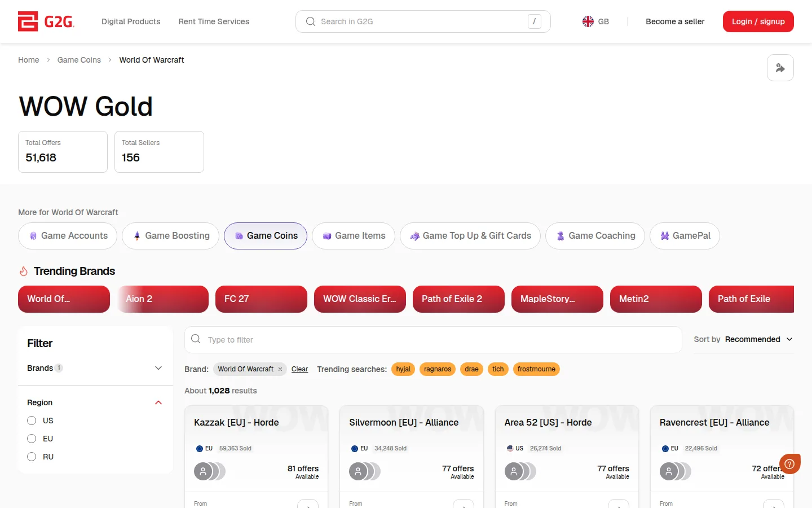812x508 pixels.
Task: Remove the World Of Warcraft brand chip
Action: tap(280, 369)
